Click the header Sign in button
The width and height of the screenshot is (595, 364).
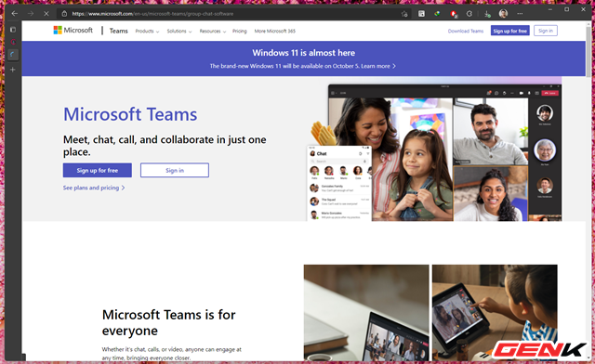(546, 31)
